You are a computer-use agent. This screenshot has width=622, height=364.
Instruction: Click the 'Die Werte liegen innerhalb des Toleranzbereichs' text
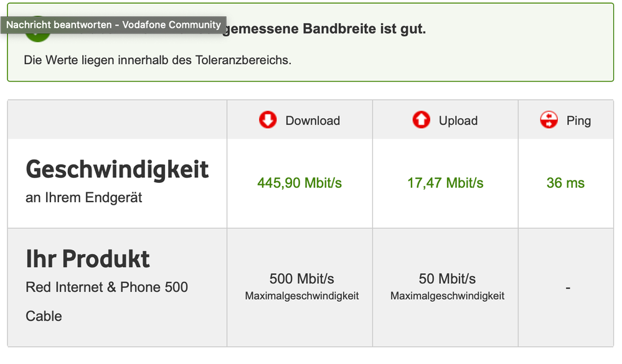[158, 60]
